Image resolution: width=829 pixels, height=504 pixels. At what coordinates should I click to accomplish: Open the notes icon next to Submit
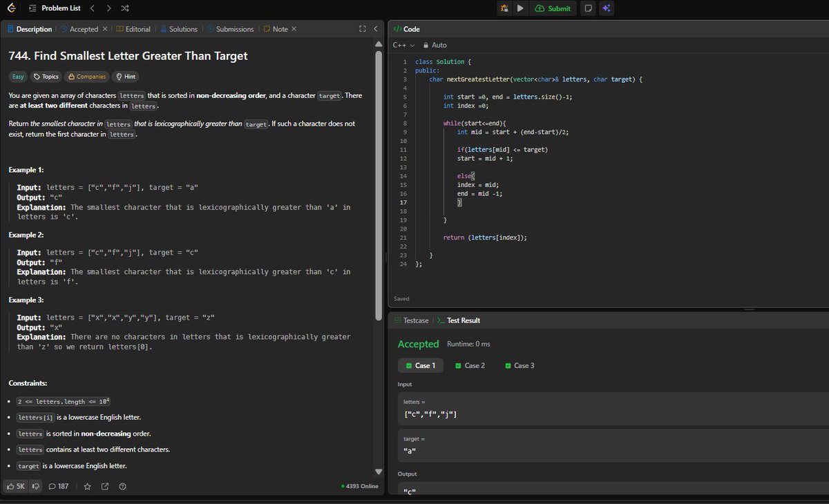tap(588, 8)
